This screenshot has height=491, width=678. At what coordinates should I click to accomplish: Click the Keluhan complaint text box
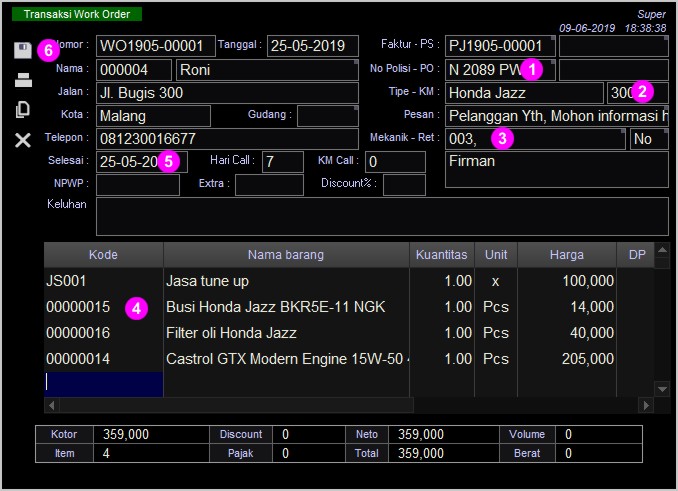(x=381, y=216)
